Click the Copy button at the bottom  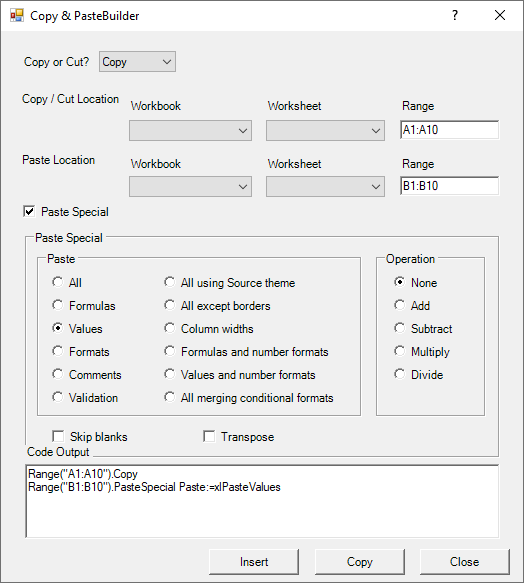pyautogui.click(x=360, y=562)
